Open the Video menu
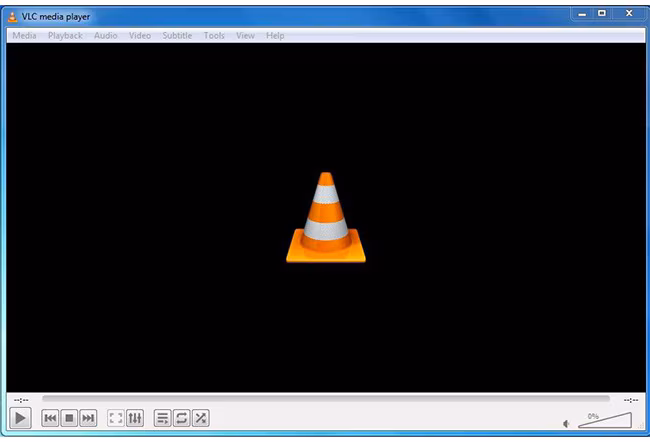 point(140,36)
